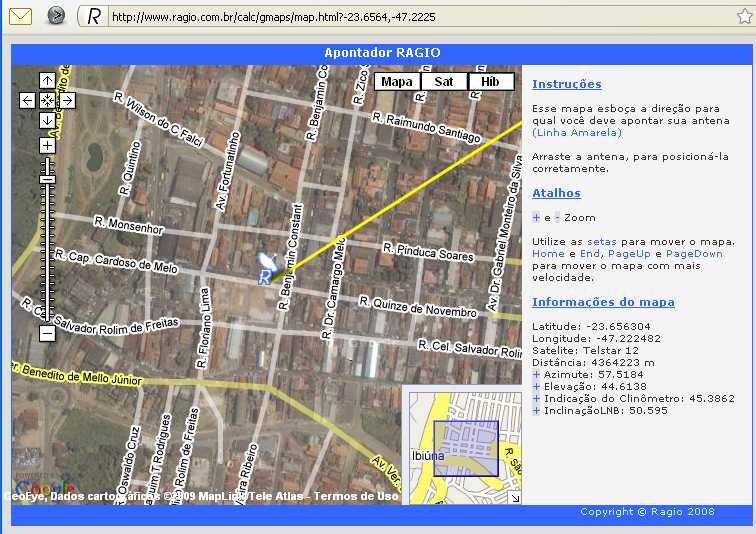This screenshot has width=756, height=534.
Task: Pan the map up with arrow button
Action: tap(47, 80)
